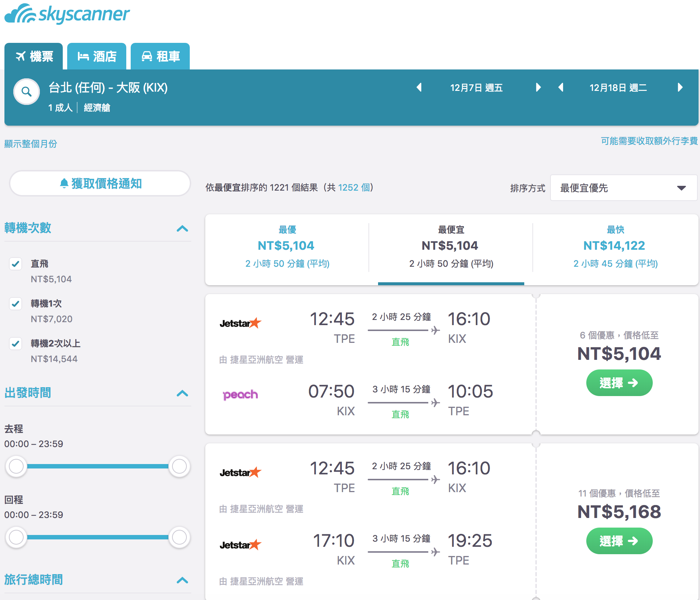This screenshot has width=700, height=600.
Task: Click 獲取價格通知 price alert button
Action: [100, 183]
